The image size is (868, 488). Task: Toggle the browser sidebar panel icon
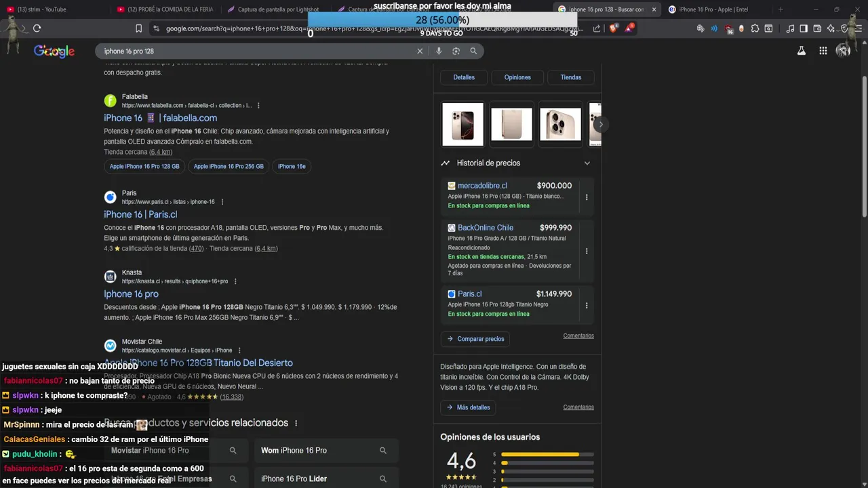click(x=804, y=28)
